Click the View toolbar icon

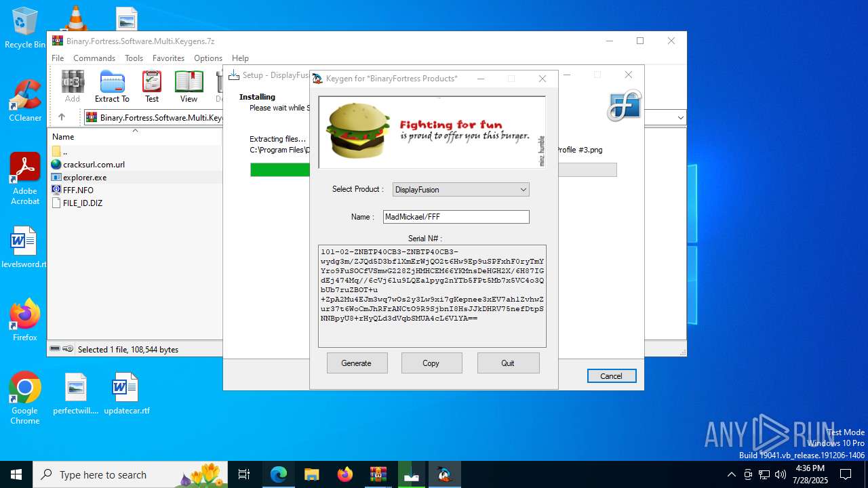(189, 86)
